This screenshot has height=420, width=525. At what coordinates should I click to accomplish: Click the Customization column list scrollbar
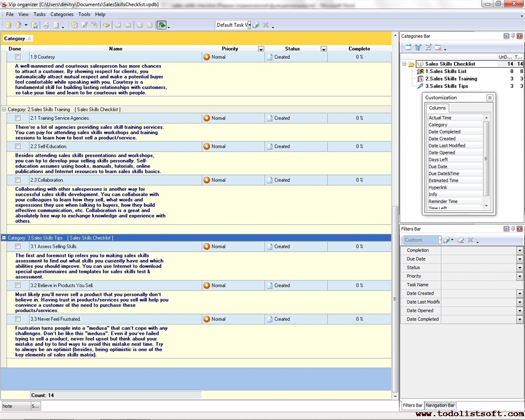pyautogui.click(x=486, y=159)
